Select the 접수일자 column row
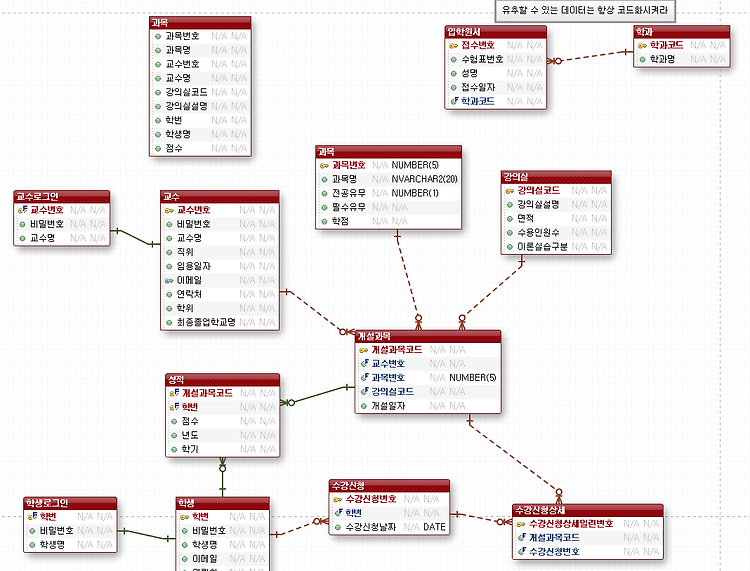This screenshot has width=750, height=571. tap(496, 87)
